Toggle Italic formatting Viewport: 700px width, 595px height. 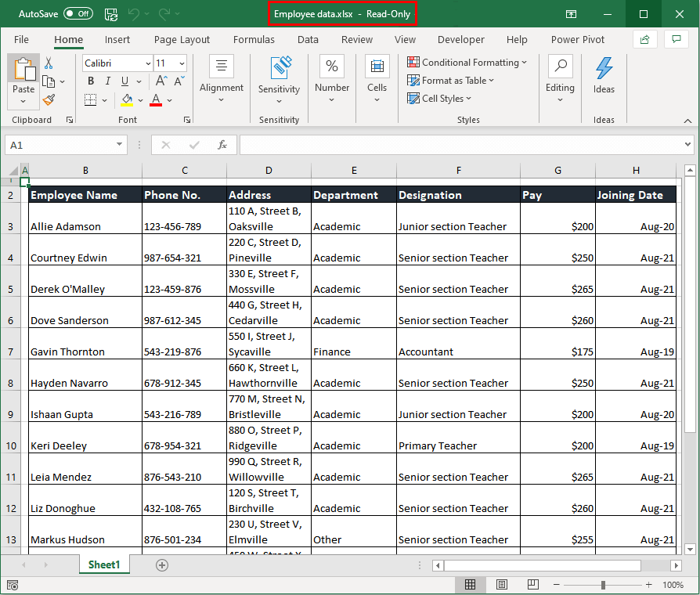click(x=106, y=81)
